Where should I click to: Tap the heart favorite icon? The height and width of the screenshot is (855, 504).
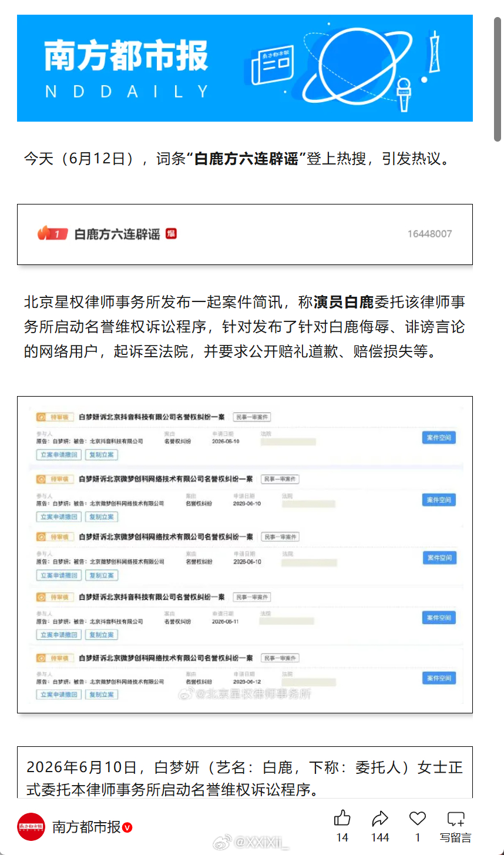click(x=418, y=818)
